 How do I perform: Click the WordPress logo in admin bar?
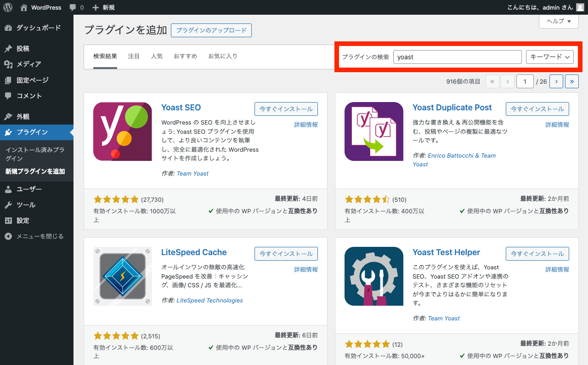pos(8,7)
